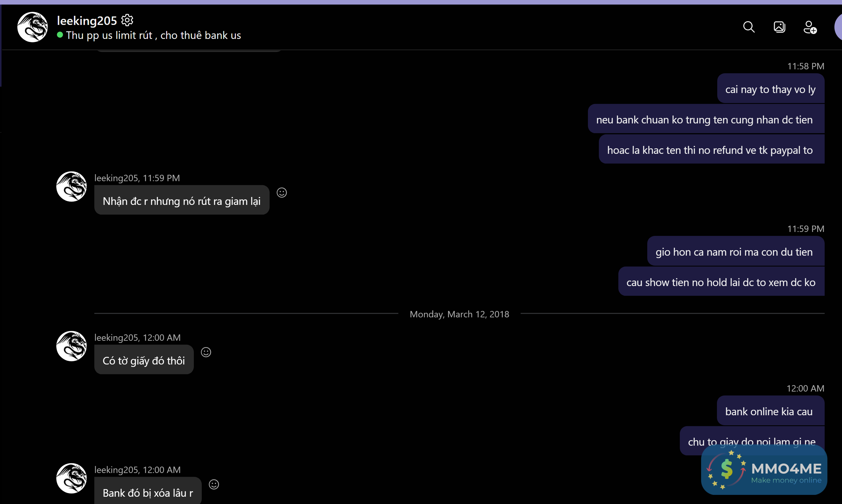The height and width of the screenshot is (504, 842).
Task: Click avatar beside 'Có tờ giấy đó thôi' message
Action: pos(72,346)
